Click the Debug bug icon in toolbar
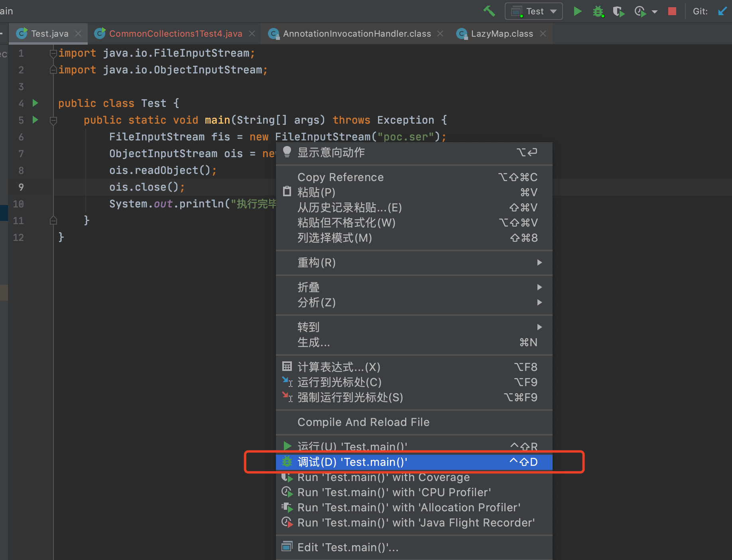The image size is (732, 560). point(598,11)
